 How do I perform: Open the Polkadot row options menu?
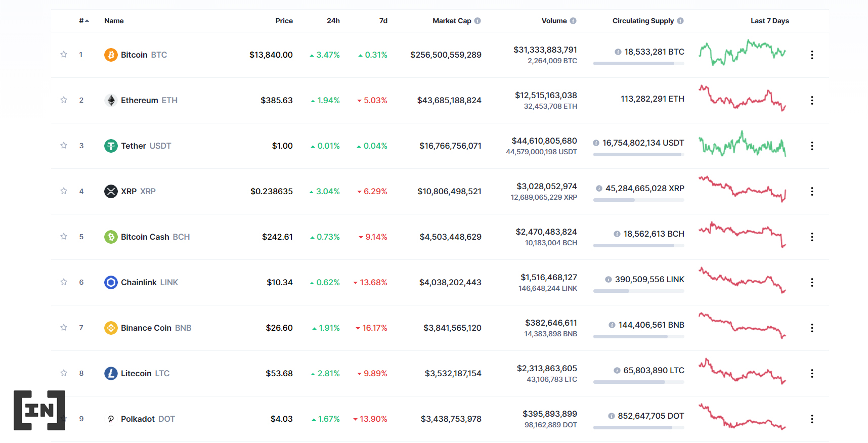click(x=812, y=419)
